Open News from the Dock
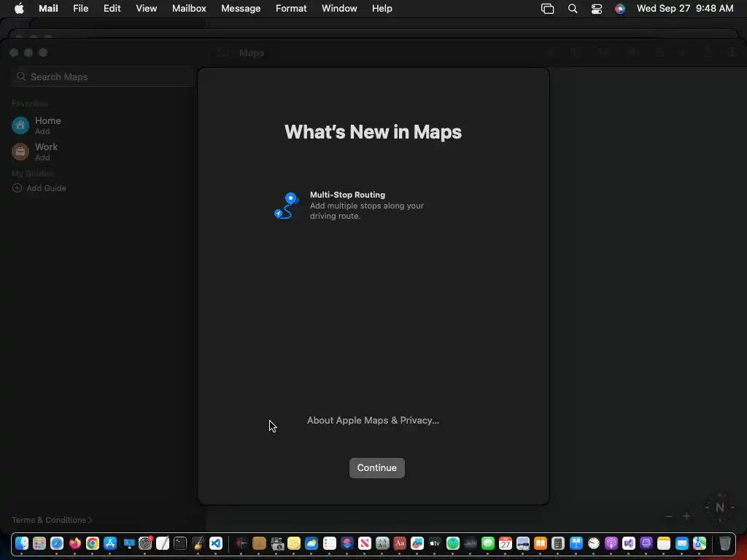 pos(365,543)
